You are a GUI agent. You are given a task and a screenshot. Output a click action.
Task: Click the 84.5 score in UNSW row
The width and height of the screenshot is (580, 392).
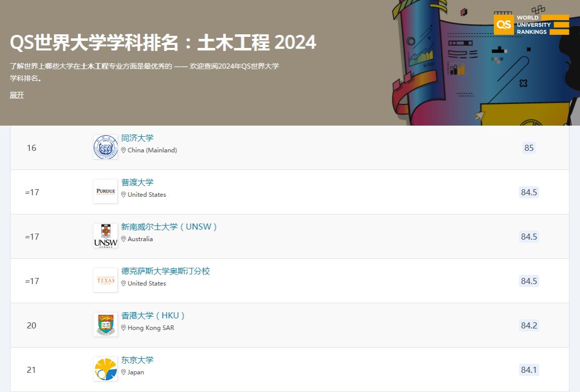pyautogui.click(x=529, y=237)
